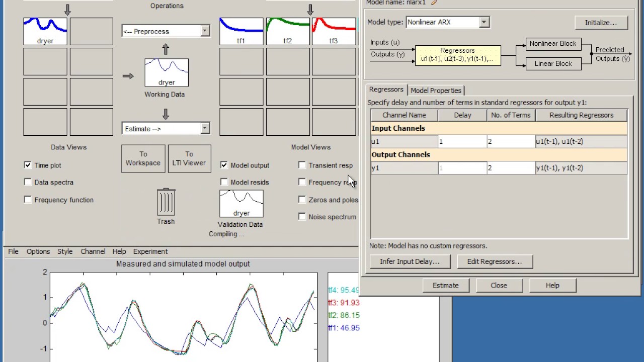
Task: Enable the Model resids checkbox
Action: coord(224,182)
